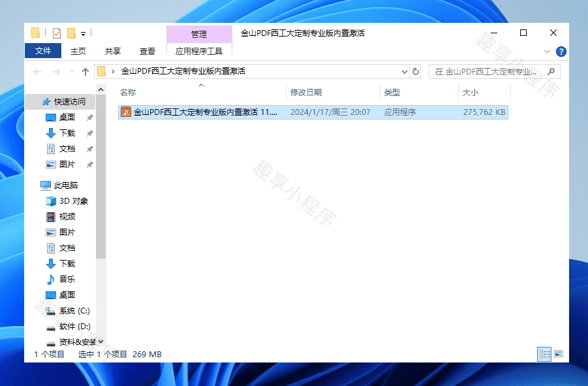
Task: Click the pin icon beside pinned 文档
Action: (x=89, y=150)
